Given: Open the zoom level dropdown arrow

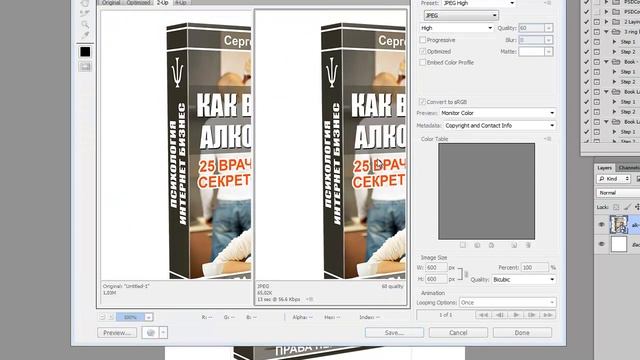Looking at the screenshot, I should (x=149, y=317).
